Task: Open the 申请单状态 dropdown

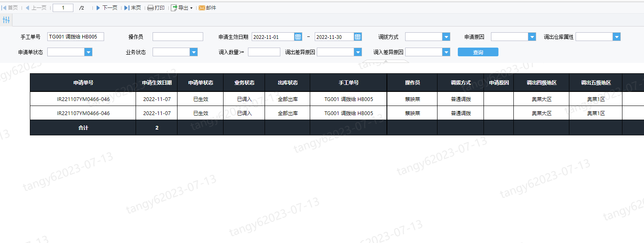Action: pyautogui.click(x=88, y=52)
